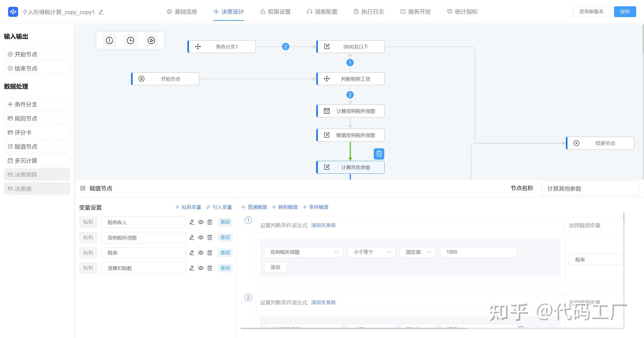Delete selected node using blue trash icon
The width and height of the screenshot is (644, 338).
[x=379, y=154]
